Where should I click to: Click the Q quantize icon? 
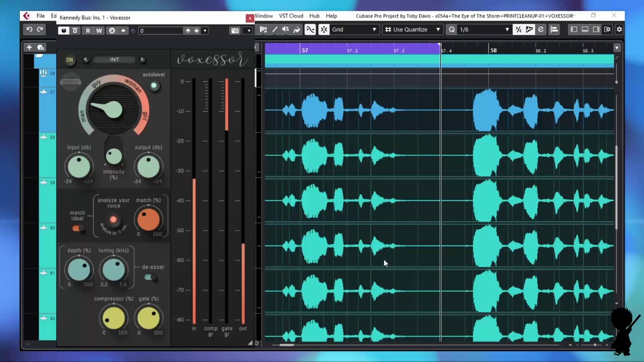click(451, 30)
